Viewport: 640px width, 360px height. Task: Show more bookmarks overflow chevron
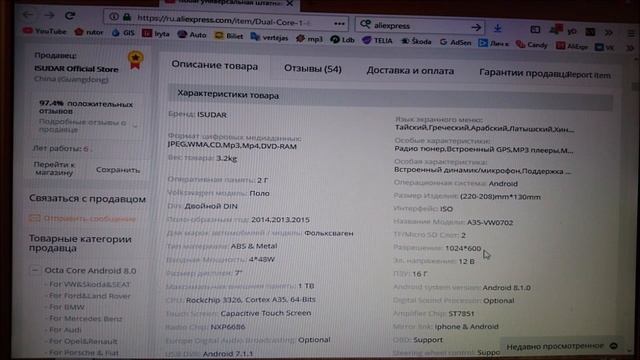click(x=630, y=48)
